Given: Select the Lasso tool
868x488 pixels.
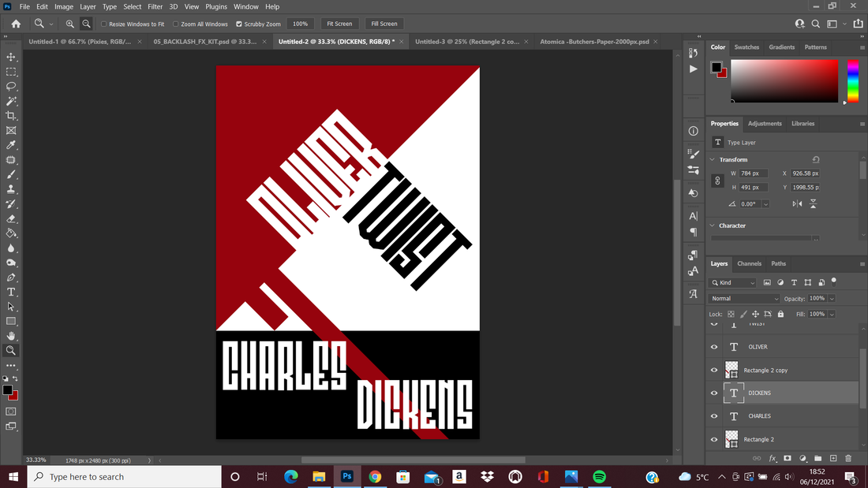Looking at the screenshot, I should [11, 86].
